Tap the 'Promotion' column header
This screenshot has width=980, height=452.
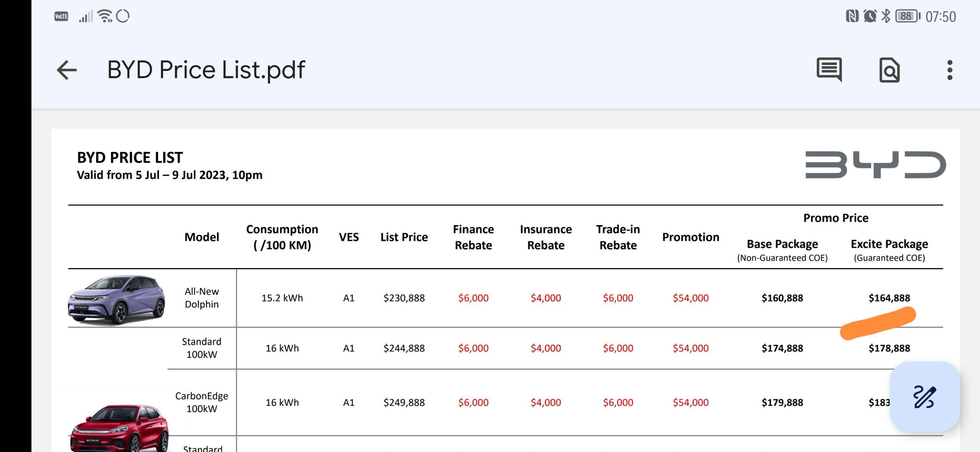point(691,237)
